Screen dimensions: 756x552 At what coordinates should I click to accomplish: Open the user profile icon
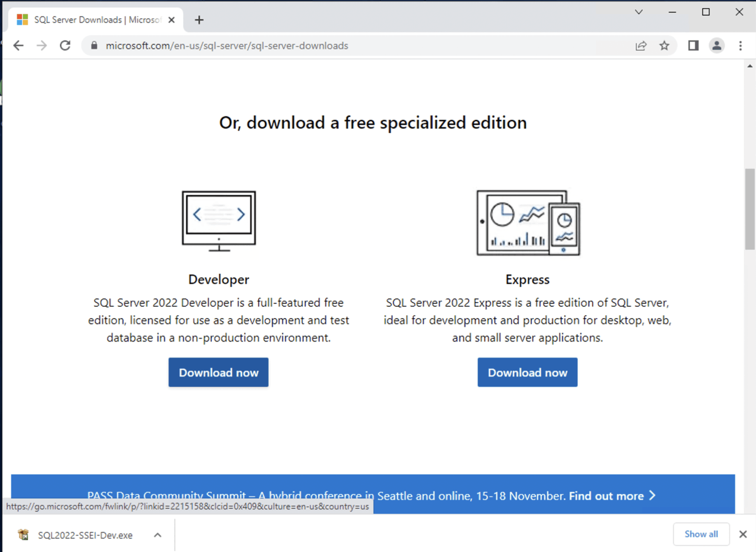[716, 46]
